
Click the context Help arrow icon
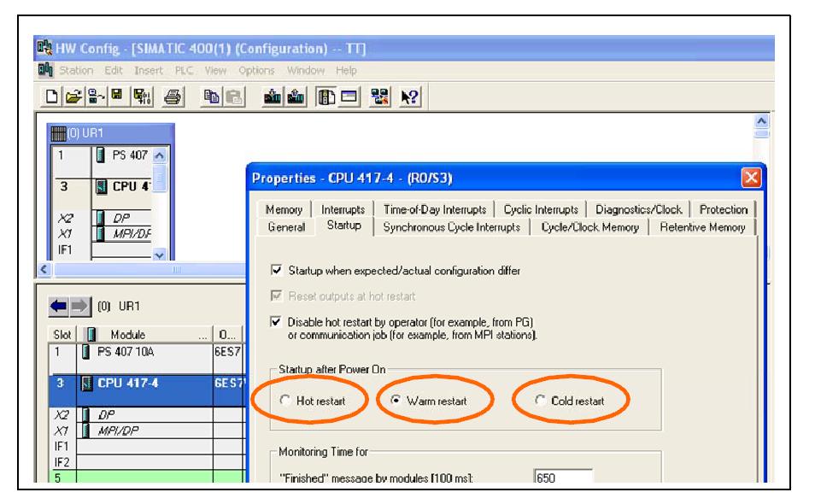pos(409,97)
